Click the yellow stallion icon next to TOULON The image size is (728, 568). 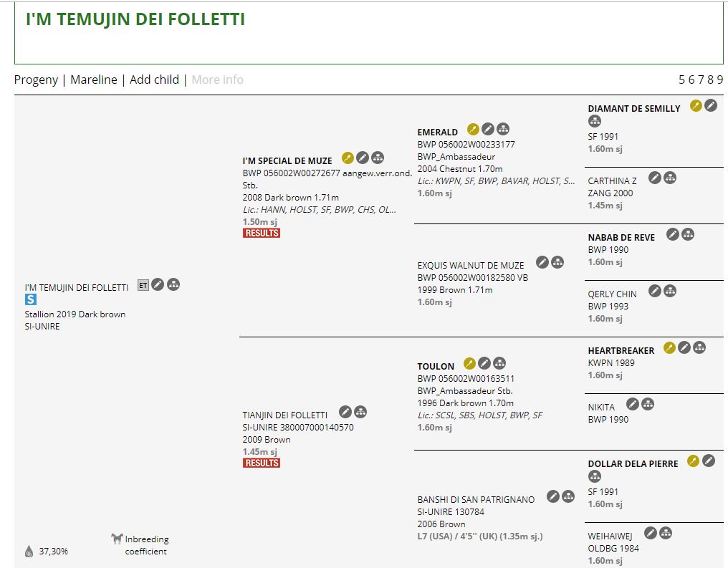click(x=469, y=363)
